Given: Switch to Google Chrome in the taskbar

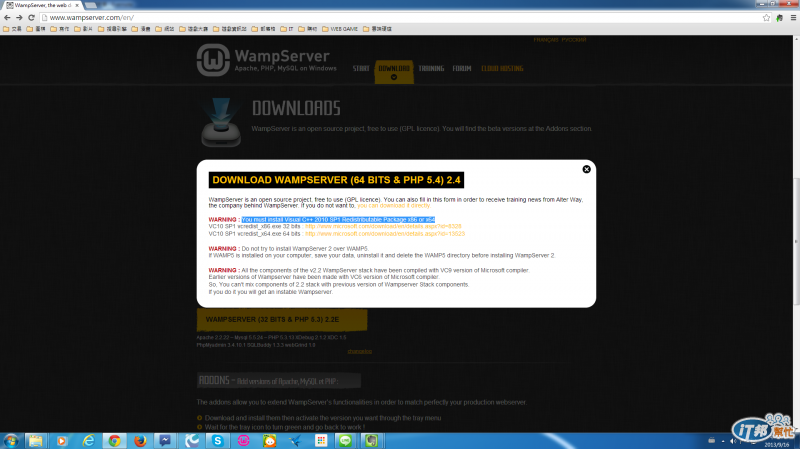Looking at the screenshot, I should 114,441.
